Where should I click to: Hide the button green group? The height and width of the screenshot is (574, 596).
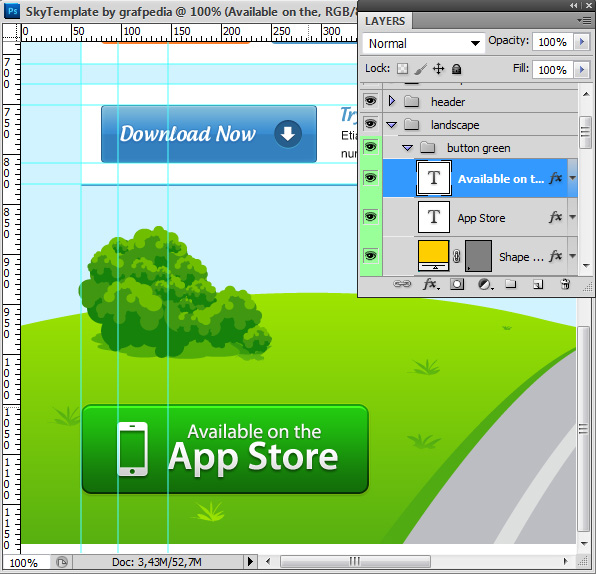point(371,147)
